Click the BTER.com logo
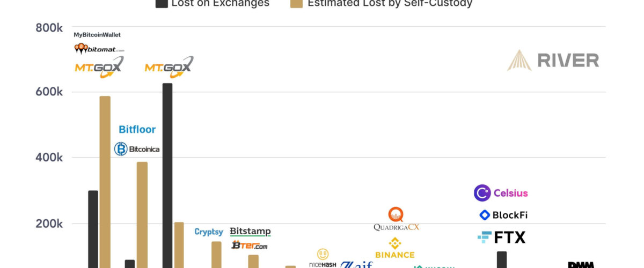This screenshot has width=644, height=268. (249, 245)
